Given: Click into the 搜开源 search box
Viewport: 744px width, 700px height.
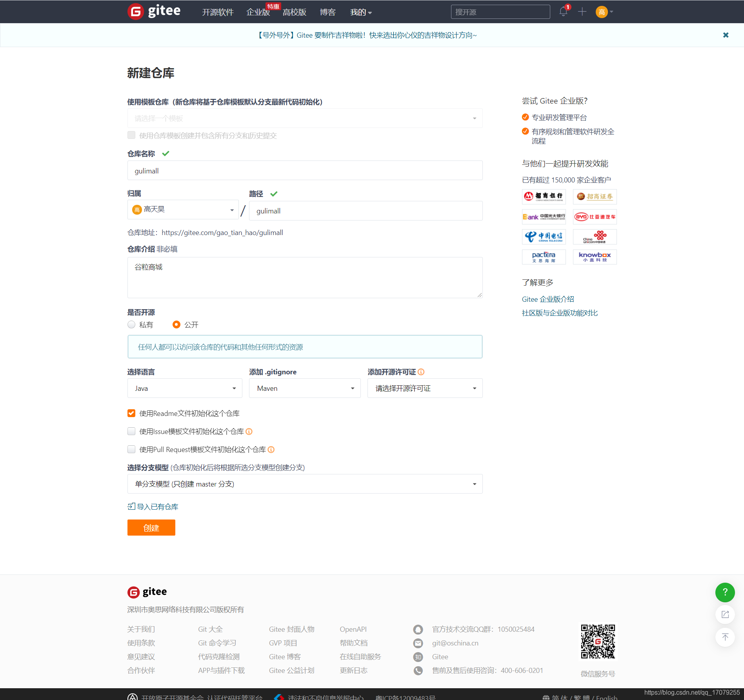Looking at the screenshot, I should coord(500,12).
